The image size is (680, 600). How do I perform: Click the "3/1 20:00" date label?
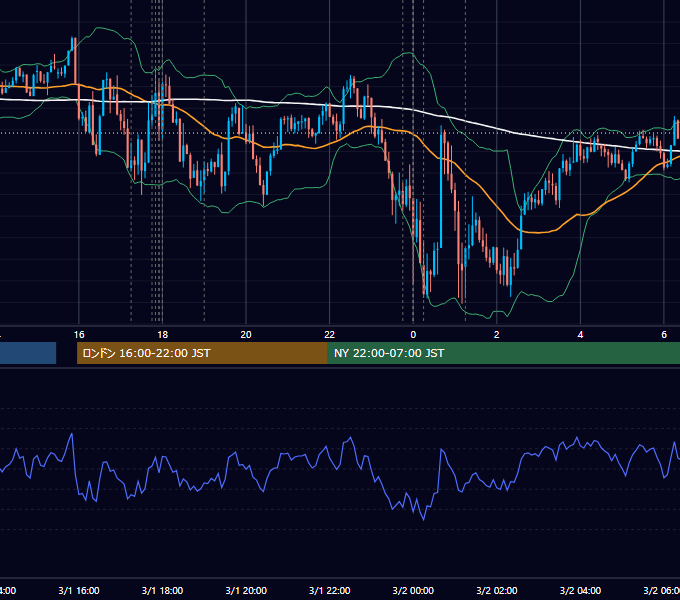click(246, 590)
